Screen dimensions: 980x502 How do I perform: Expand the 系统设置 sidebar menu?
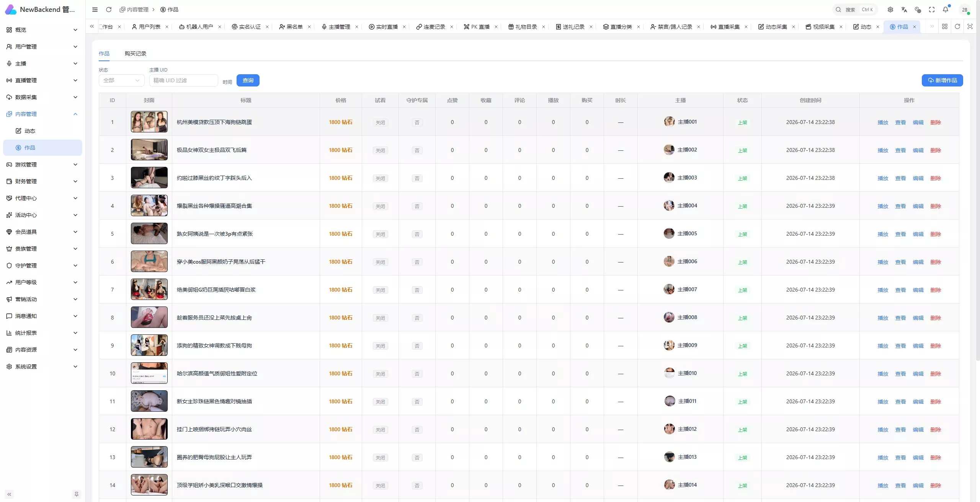coord(42,367)
